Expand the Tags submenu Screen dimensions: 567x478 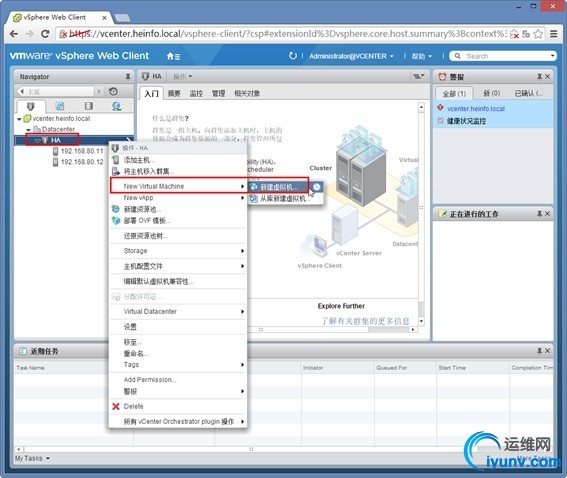[178, 364]
